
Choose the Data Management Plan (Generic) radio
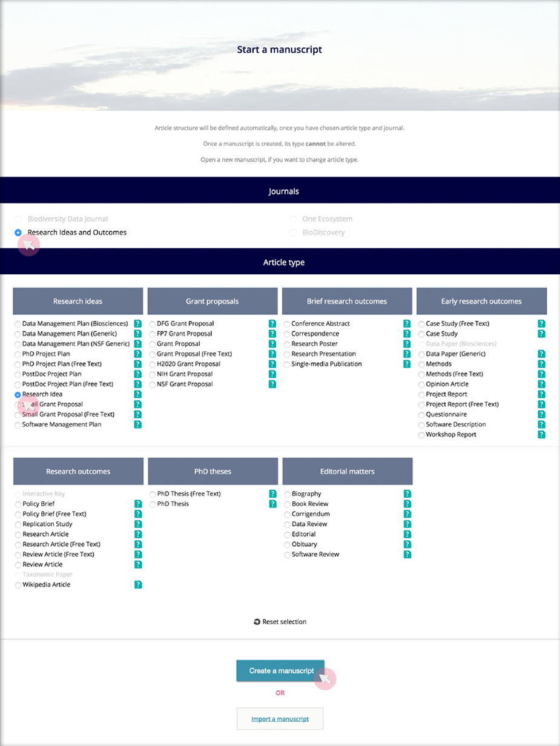[x=18, y=334]
